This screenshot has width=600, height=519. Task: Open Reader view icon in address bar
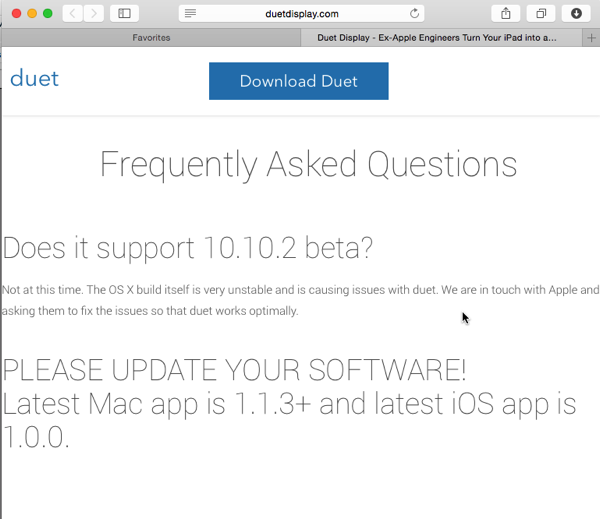coord(190,14)
